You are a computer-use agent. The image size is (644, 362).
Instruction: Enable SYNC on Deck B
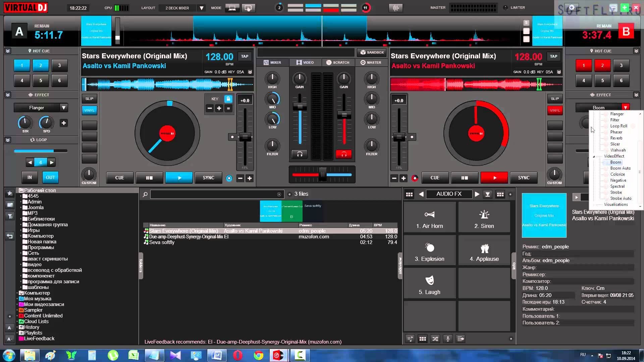click(524, 177)
